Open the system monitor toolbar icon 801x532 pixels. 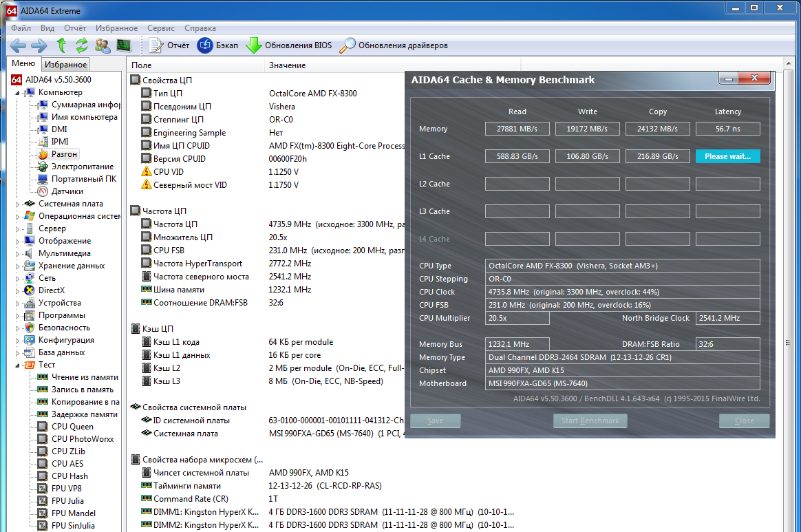coord(124,45)
